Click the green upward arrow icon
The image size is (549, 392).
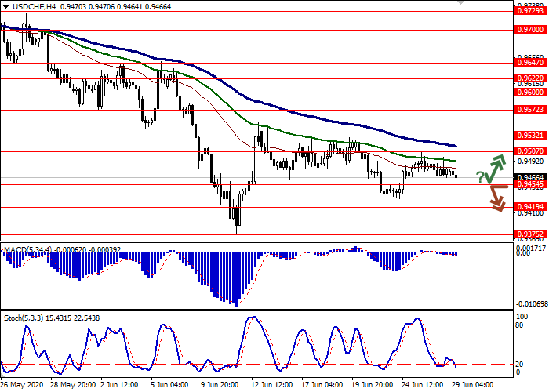(x=496, y=168)
